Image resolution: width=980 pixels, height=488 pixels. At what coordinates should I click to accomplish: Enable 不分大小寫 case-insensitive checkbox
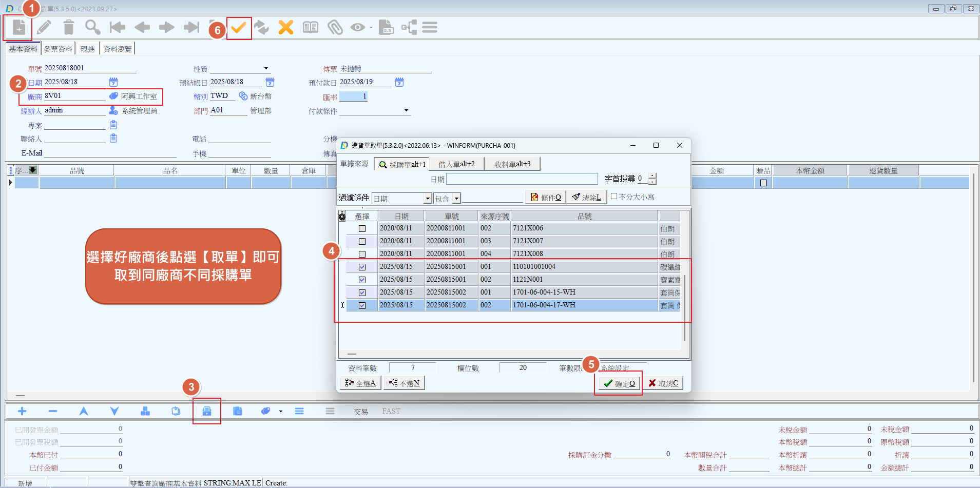pos(613,196)
